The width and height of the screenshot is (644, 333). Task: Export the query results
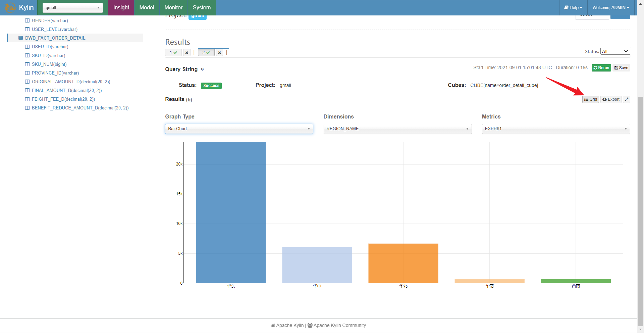[611, 99]
